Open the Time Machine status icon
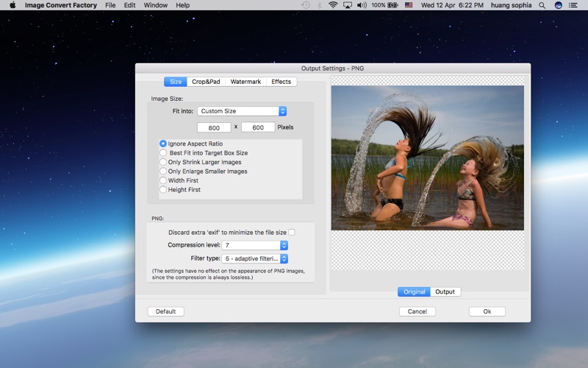Image resolution: width=588 pixels, height=368 pixels. (x=306, y=5)
